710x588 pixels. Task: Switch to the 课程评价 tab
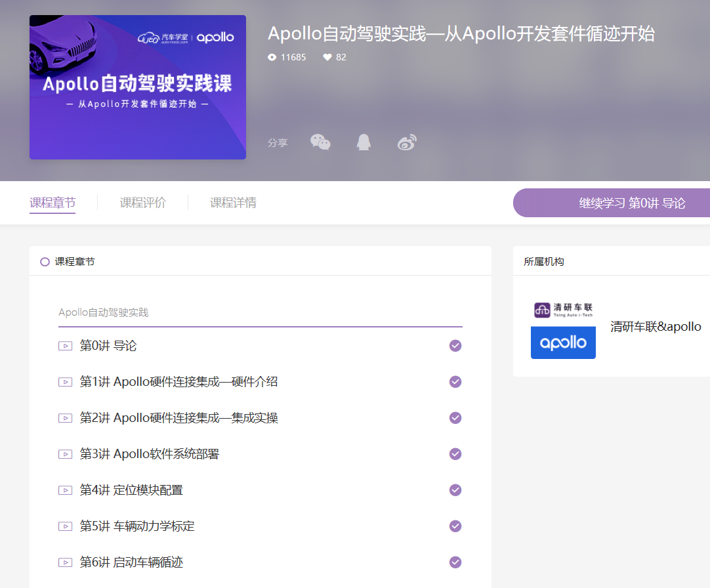tap(142, 203)
